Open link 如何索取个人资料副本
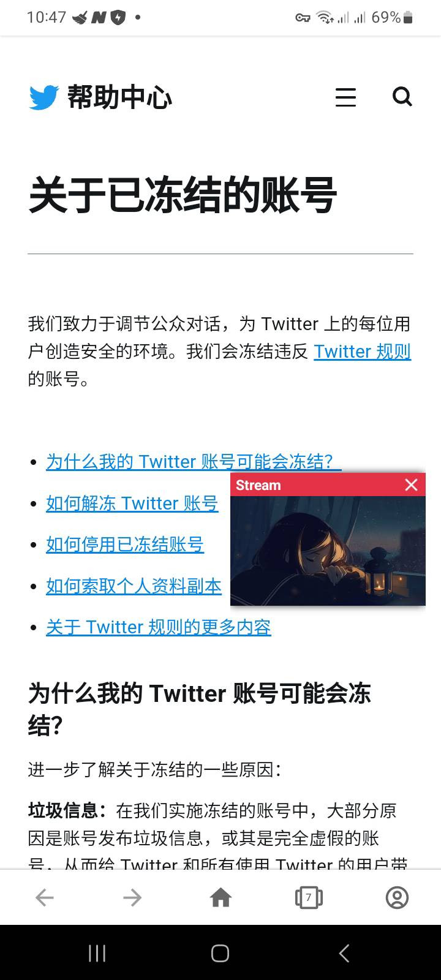 134,586
